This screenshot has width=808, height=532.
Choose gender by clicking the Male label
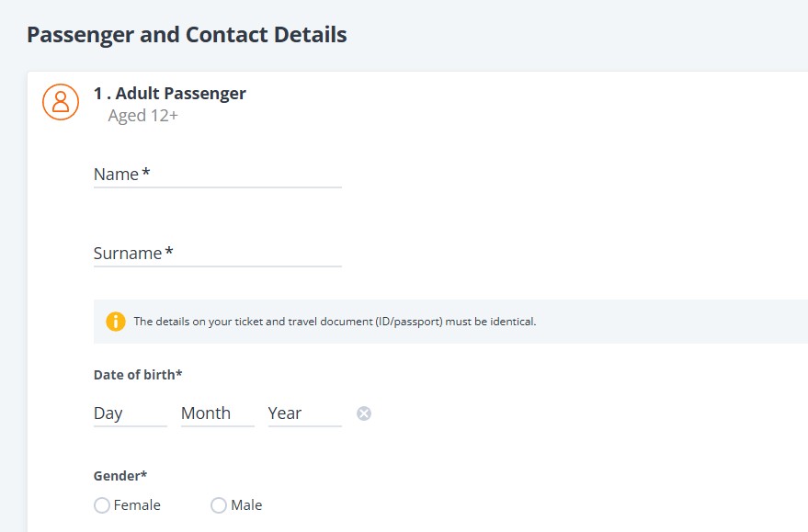246,505
